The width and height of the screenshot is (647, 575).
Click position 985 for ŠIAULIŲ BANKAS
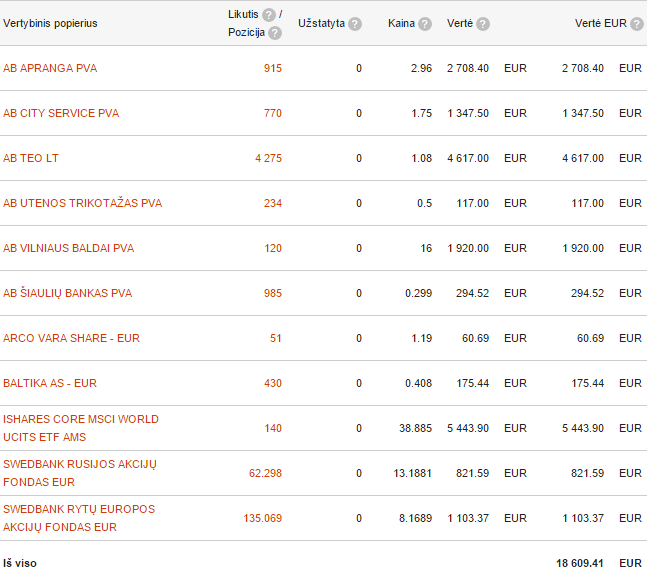(273, 293)
